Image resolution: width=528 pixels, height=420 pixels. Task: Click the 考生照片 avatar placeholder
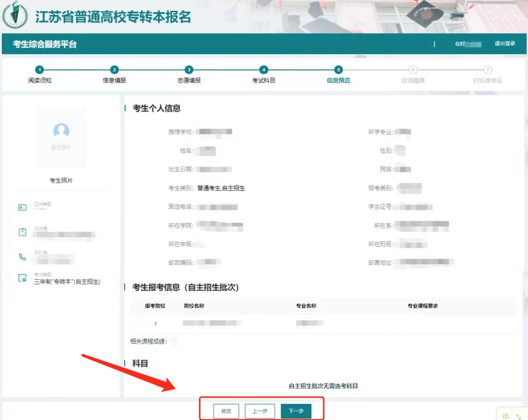click(x=61, y=136)
